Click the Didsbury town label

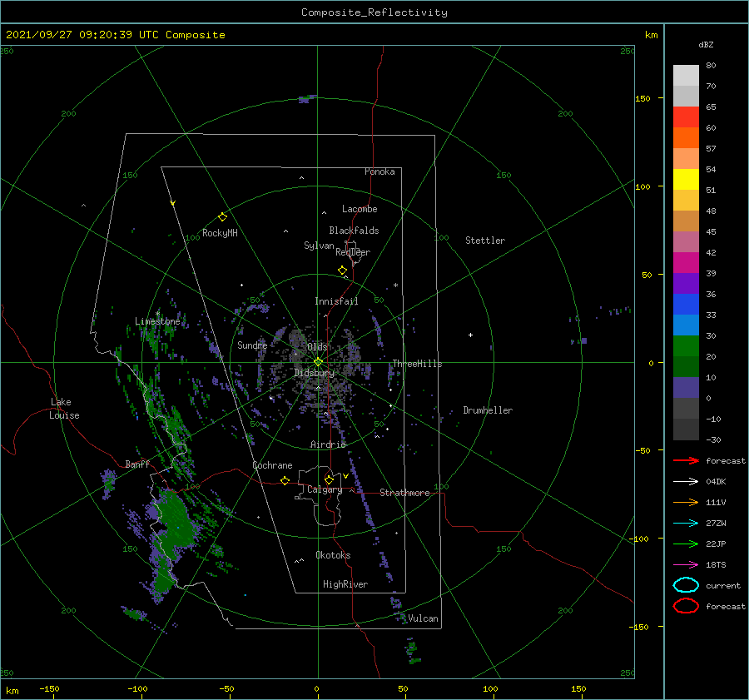coord(314,373)
